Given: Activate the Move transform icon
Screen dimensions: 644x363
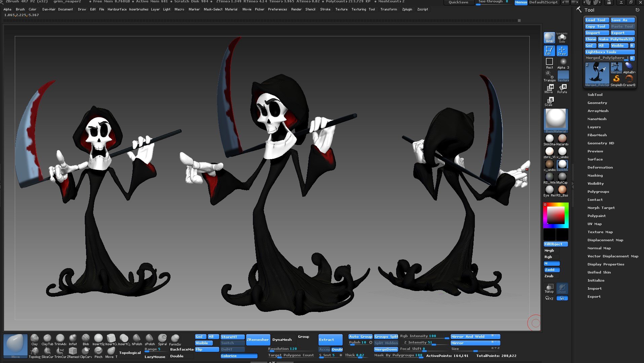Looking at the screenshot, I should (x=549, y=88).
